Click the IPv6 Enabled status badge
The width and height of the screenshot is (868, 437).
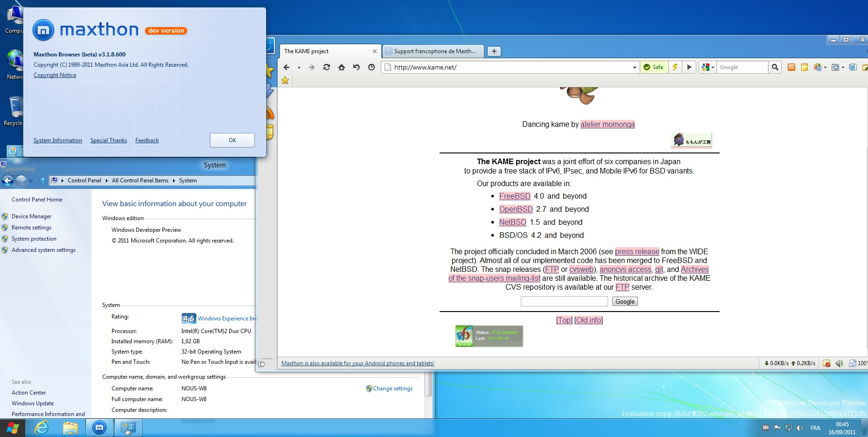point(489,336)
